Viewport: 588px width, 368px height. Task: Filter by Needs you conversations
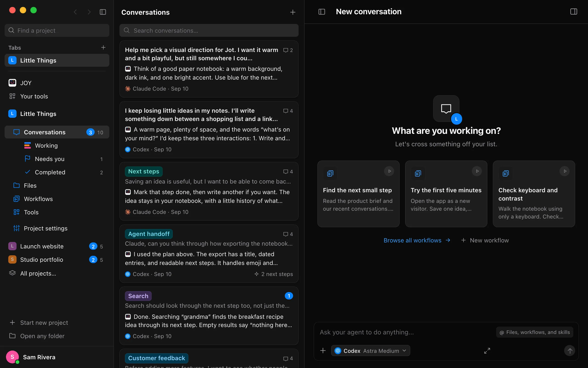pyautogui.click(x=57, y=159)
